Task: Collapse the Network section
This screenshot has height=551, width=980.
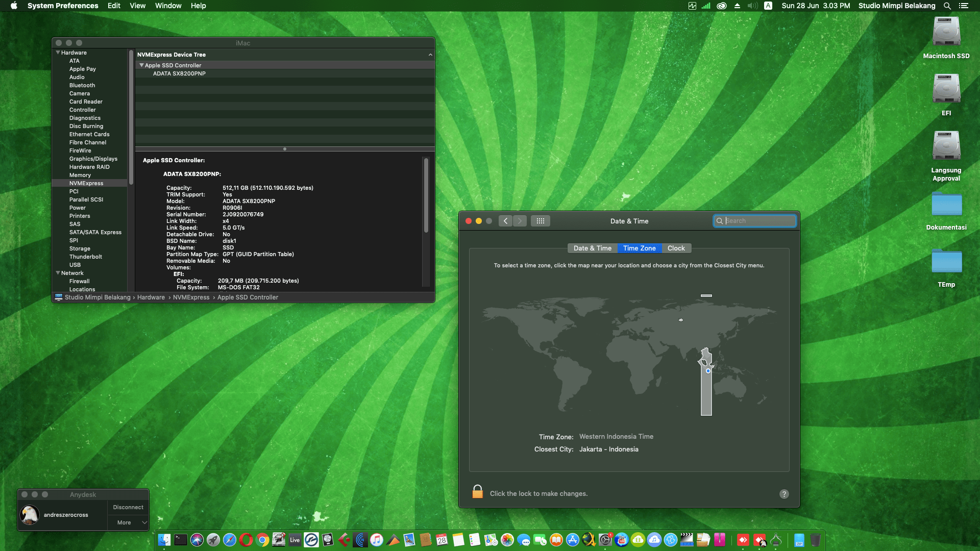Action: click(x=58, y=273)
